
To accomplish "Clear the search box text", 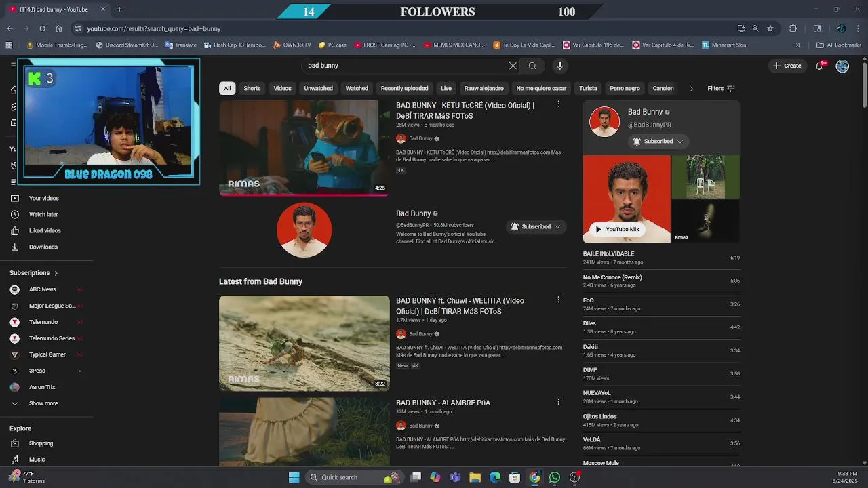I will pos(513,66).
